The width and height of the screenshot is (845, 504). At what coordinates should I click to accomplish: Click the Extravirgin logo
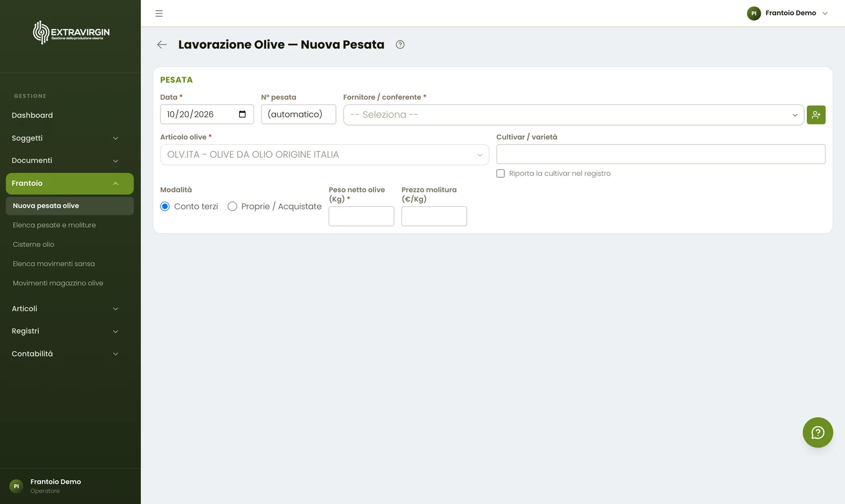71,33
